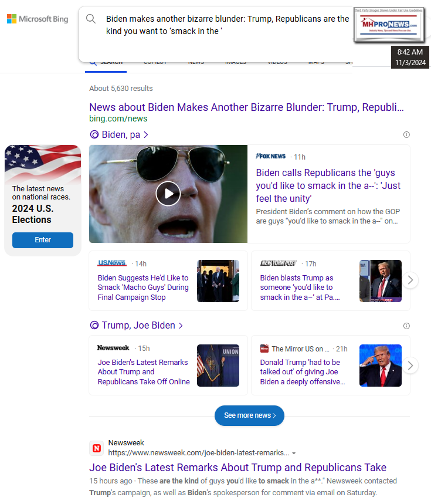Screen dimensions: 431x504
Task: Click the Newsweek favicon in search result
Action: tap(97, 448)
